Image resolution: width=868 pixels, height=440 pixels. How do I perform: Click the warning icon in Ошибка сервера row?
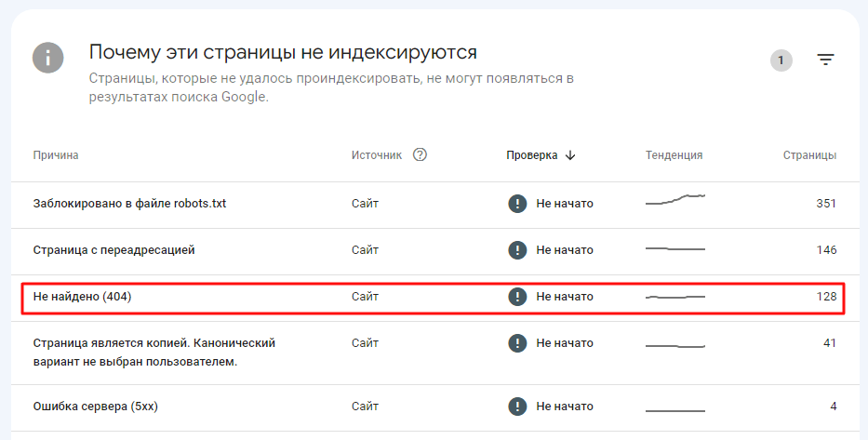[x=517, y=407]
